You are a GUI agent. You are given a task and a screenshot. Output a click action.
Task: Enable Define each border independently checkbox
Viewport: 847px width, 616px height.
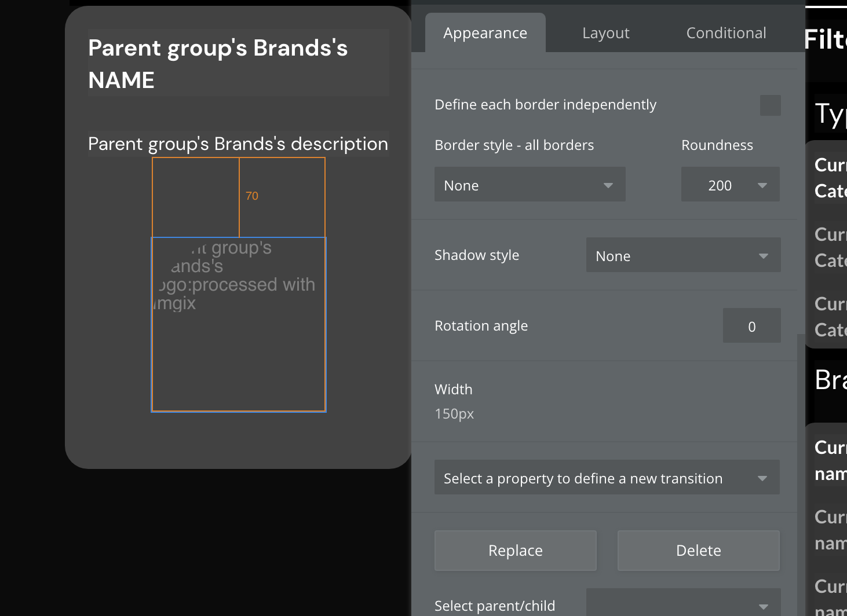pyautogui.click(x=770, y=105)
